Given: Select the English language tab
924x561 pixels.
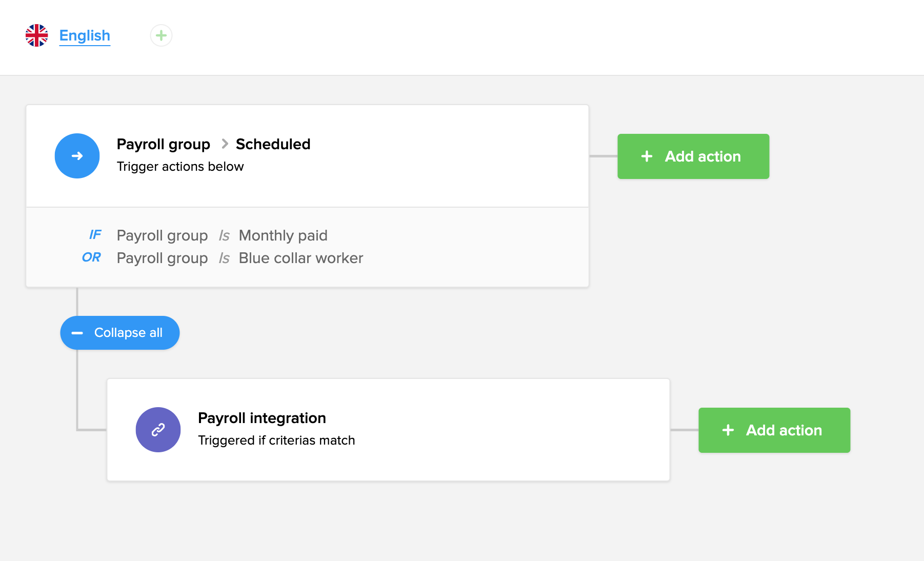Looking at the screenshot, I should [85, 35].
